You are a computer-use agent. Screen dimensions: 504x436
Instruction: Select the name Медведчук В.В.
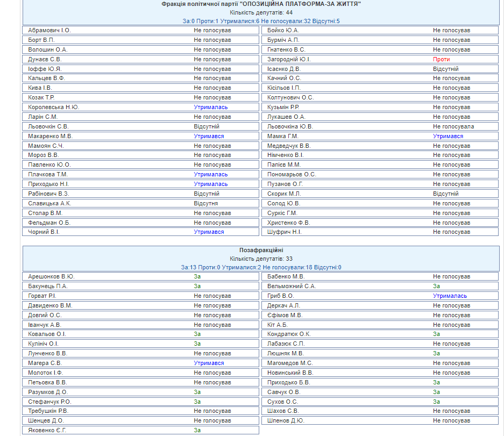[x=289, y=146]
